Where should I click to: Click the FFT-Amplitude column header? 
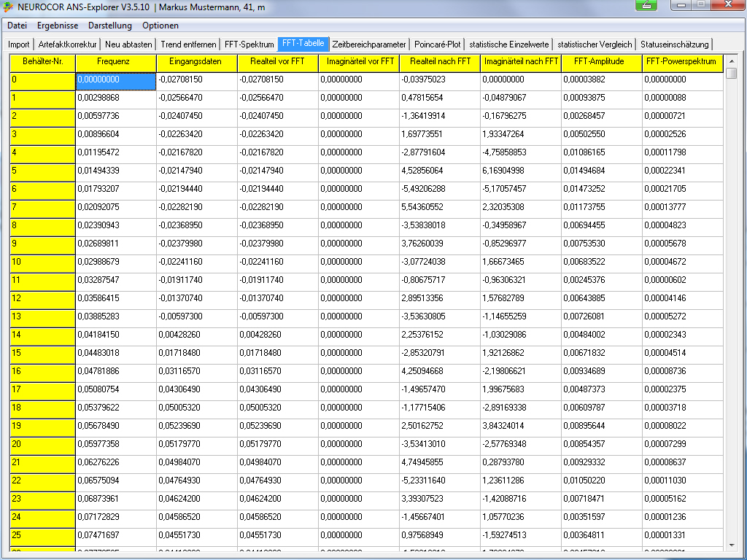[x=602, y=63]
